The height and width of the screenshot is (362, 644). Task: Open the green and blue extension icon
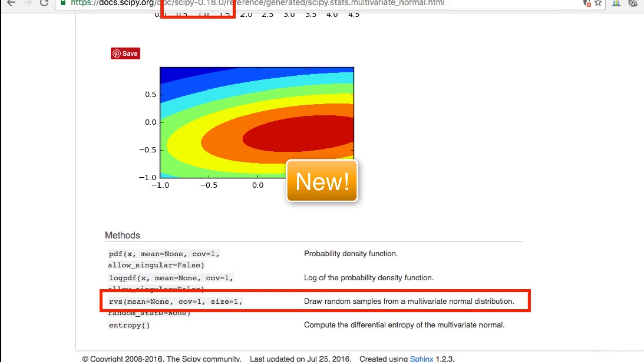(616, 3)
